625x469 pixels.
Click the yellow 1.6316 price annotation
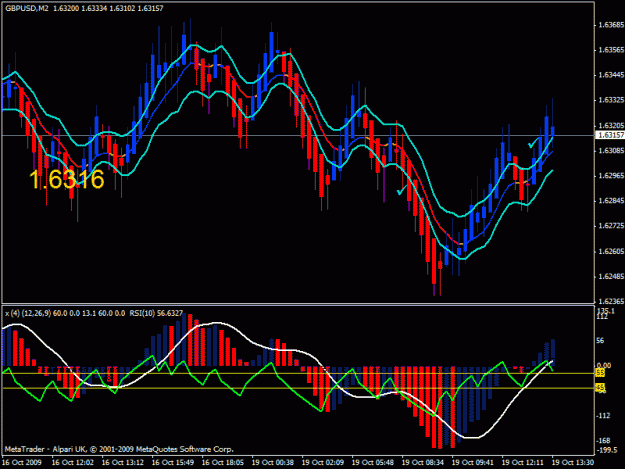coord(67,179)
